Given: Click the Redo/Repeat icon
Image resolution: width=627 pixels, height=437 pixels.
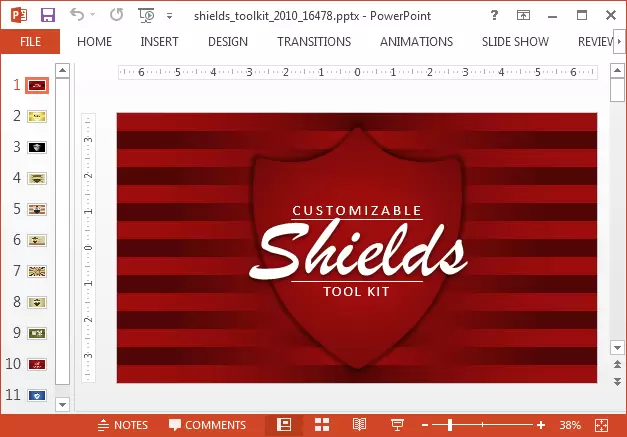Looking at the screenshot, I should point(115,16).
